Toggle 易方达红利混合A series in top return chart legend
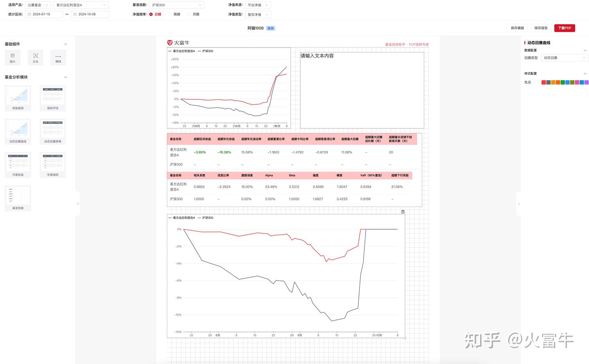The image size is (589, 364). (182, 51)
